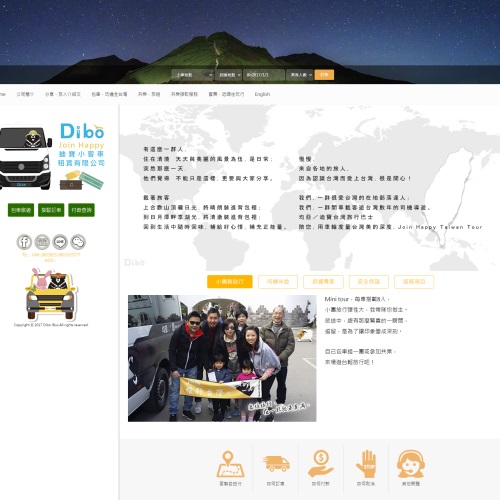Open the destination dropdown next to pickup location
The image size is (500, 500).
228,75
